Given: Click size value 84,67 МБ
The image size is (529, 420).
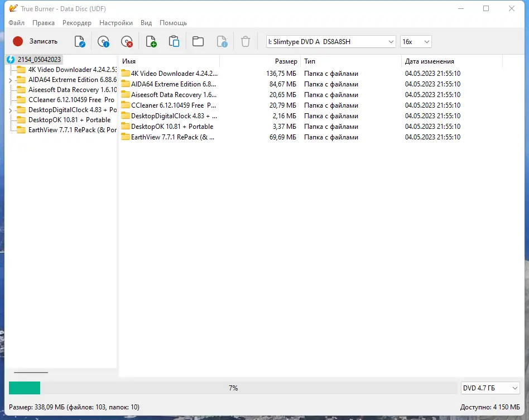Looking at the screenshot, I should tap(283, 84).
